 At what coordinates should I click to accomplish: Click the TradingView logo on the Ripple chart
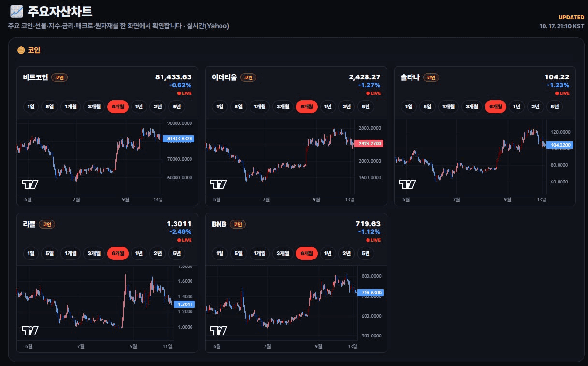click(30, 331)
